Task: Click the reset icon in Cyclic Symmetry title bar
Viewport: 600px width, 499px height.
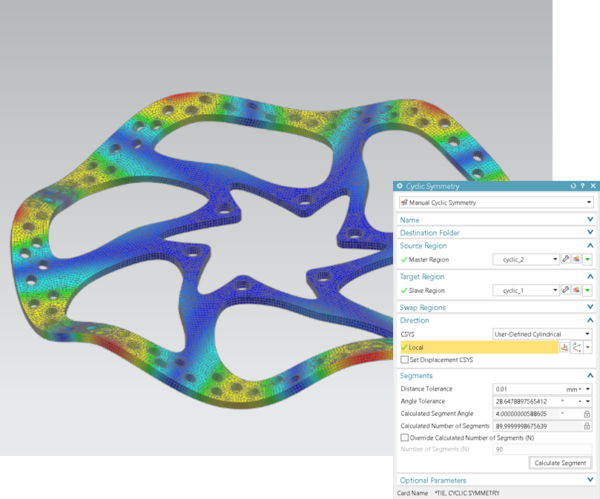Action: pos(572,186)
